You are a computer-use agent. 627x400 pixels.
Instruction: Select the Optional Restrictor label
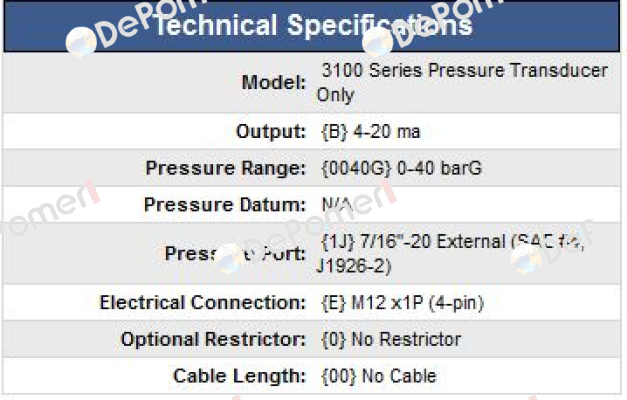(214, 339)
